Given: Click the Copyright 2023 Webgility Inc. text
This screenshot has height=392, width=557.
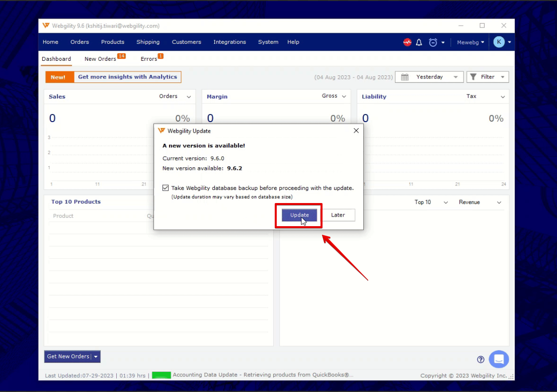Looking at the screenshot, I should tap(463, 375).
